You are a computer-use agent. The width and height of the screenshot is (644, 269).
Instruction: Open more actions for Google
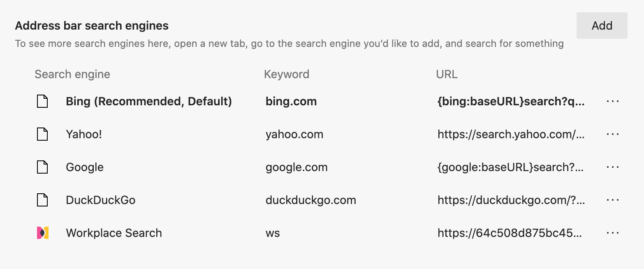[x=613, y=167]
